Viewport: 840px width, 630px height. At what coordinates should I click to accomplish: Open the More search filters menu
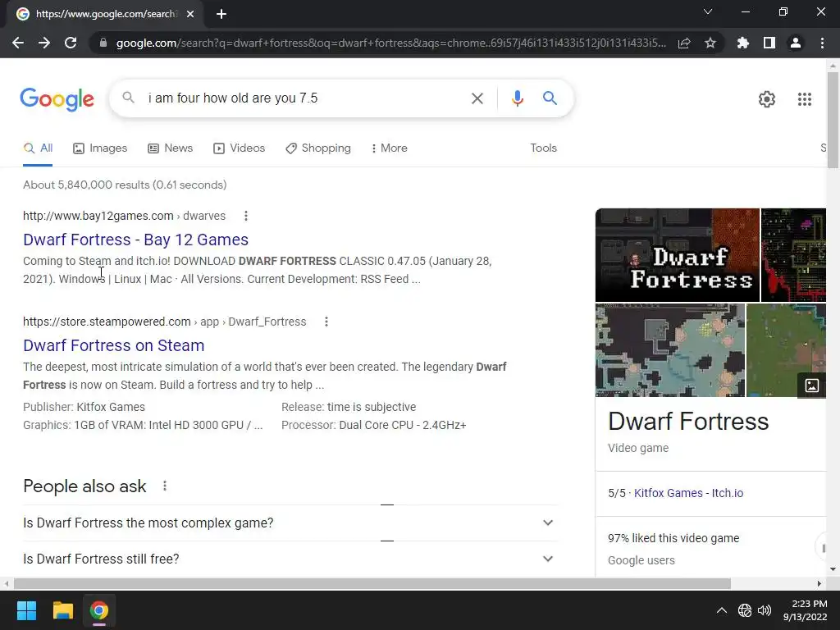point(390,148)
